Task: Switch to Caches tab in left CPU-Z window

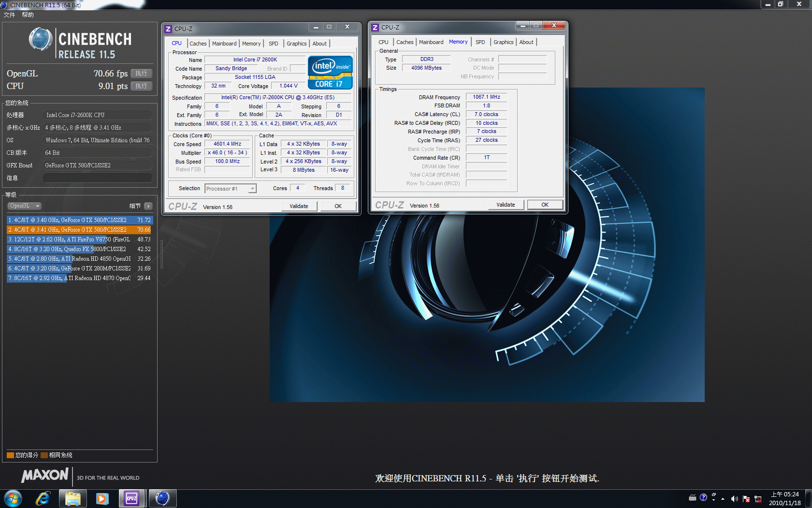Action: [198, 44]
